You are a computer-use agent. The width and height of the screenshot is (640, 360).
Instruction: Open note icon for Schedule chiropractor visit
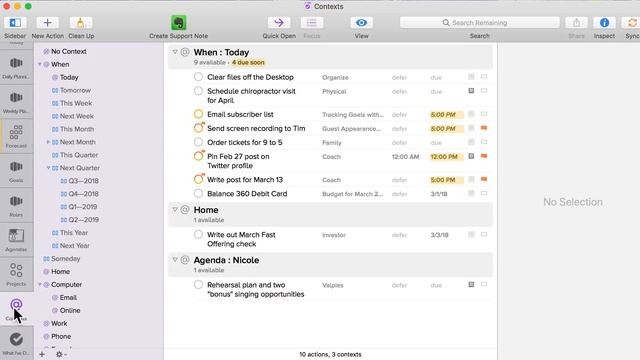click(x=471, y=91)
